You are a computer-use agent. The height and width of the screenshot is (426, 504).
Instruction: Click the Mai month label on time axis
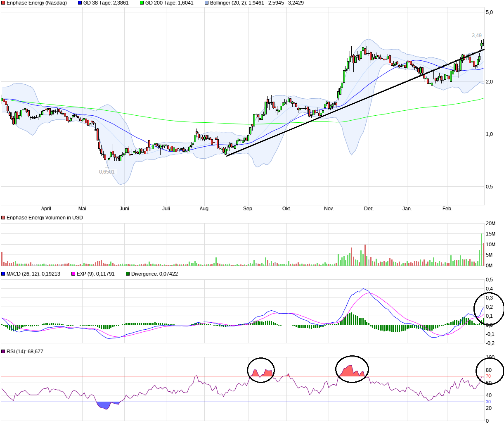[x=82, y=209]
